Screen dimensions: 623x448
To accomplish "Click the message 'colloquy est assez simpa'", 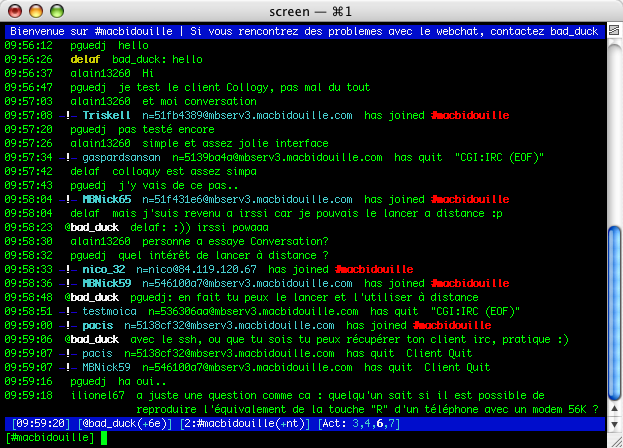I will tap(184, 172).
